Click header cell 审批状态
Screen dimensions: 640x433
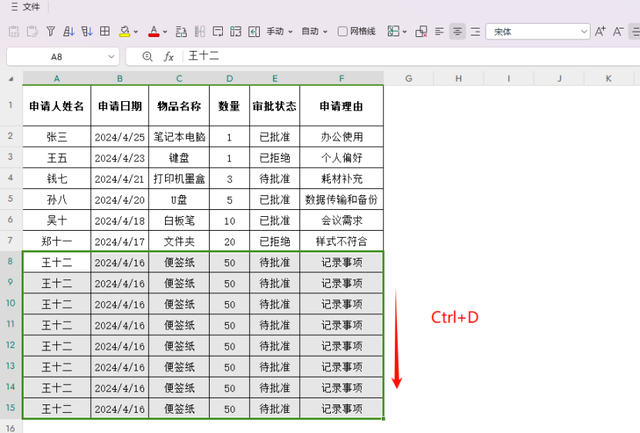point(275,106)
